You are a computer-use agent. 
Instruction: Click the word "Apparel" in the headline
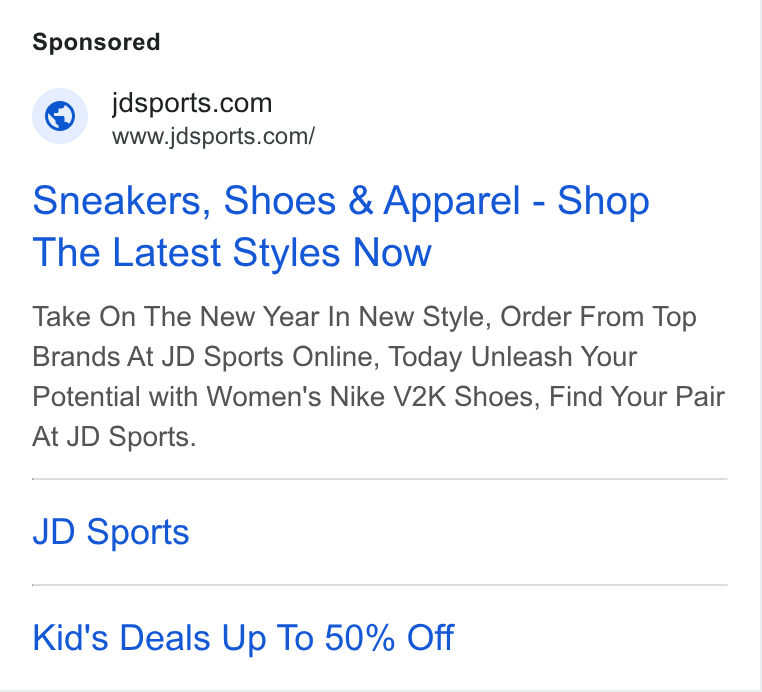coord(451,201)
